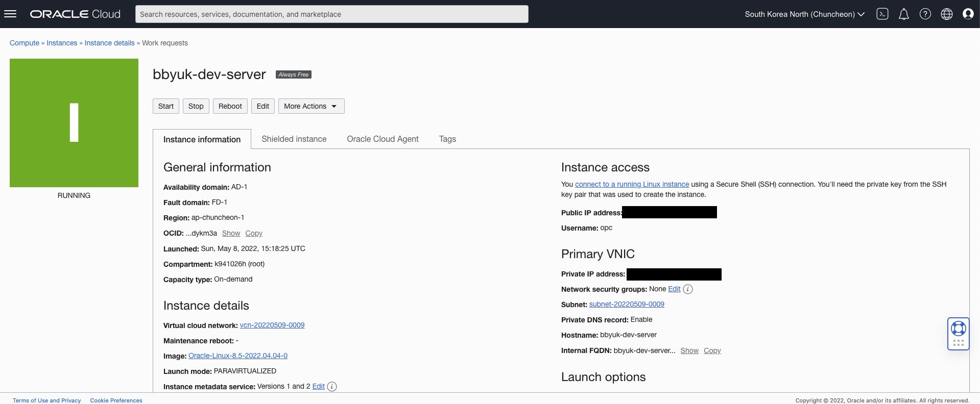Open the help question mark icon

[x=925, y=14]
